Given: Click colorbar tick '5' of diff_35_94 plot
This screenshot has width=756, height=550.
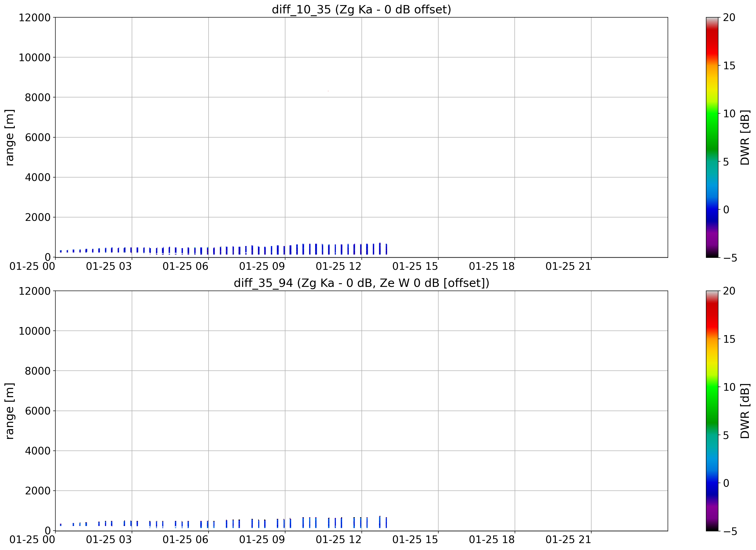Looking at the screenshot, I should point(726,435).
